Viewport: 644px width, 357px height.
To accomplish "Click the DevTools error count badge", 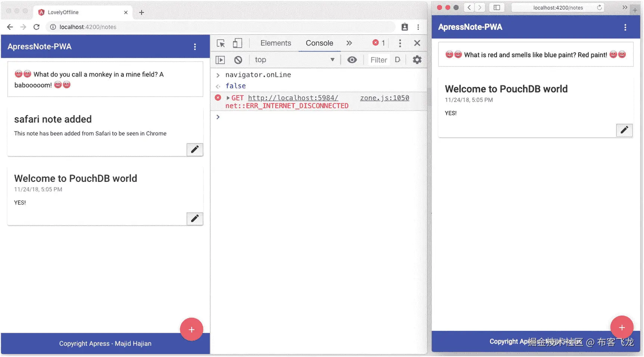I will (379, 43).
